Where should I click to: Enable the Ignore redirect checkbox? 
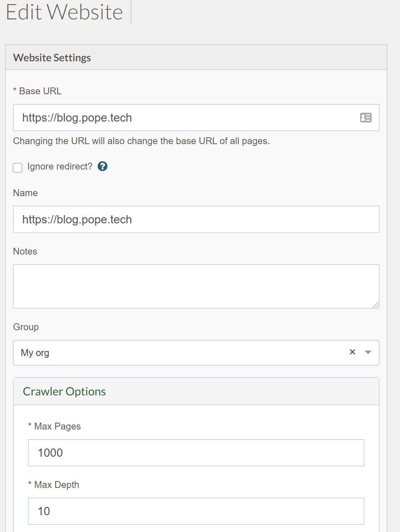pyautogui.click(x=18, y=167)
